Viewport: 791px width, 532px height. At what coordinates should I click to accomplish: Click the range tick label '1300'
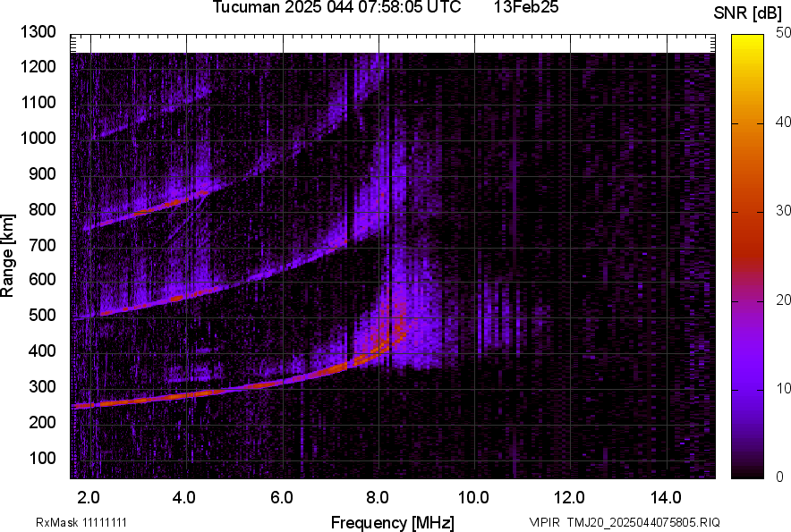click(x=38, y=32)
